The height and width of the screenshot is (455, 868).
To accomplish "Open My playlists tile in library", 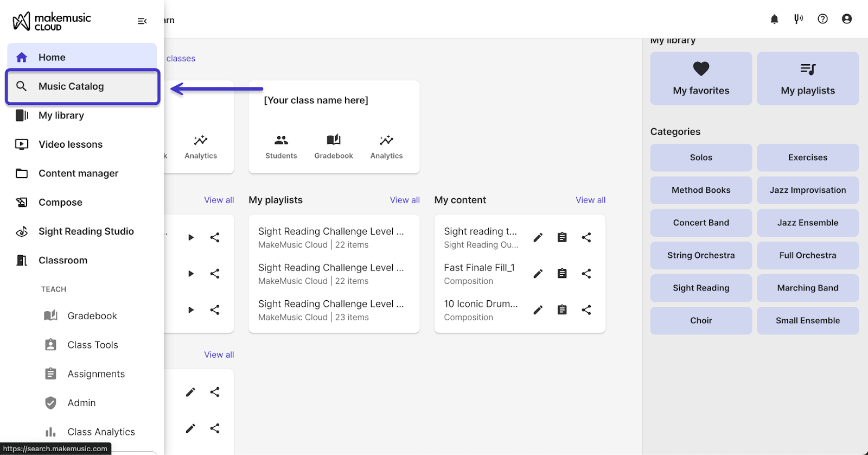I will click(808, 78).
